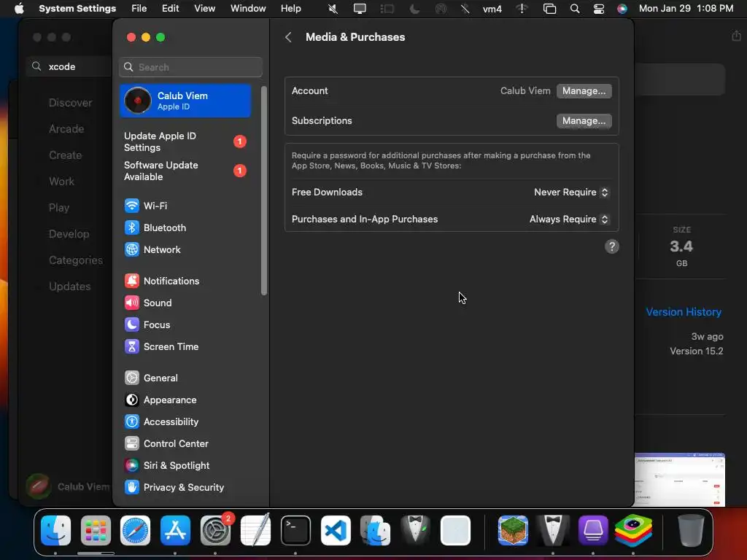The image size is (747, 560).
Task: Open Update Apple ID Settings notice
Action: (x=185, y=142)
